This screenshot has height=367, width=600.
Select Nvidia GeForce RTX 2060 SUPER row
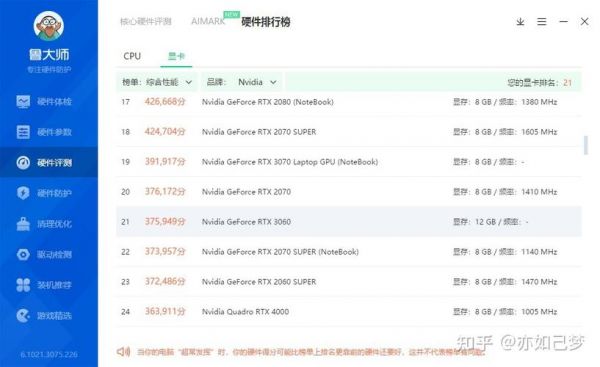[x=349, y=282]
